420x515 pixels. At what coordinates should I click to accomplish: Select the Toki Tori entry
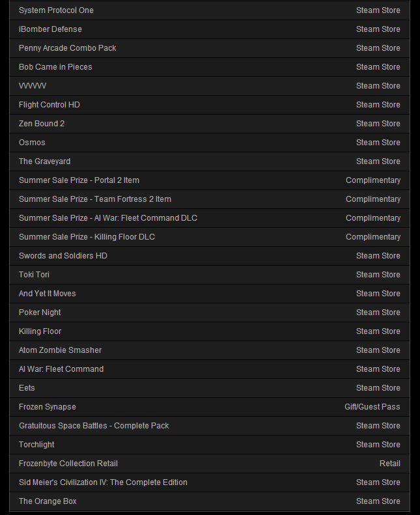point(210,275)
